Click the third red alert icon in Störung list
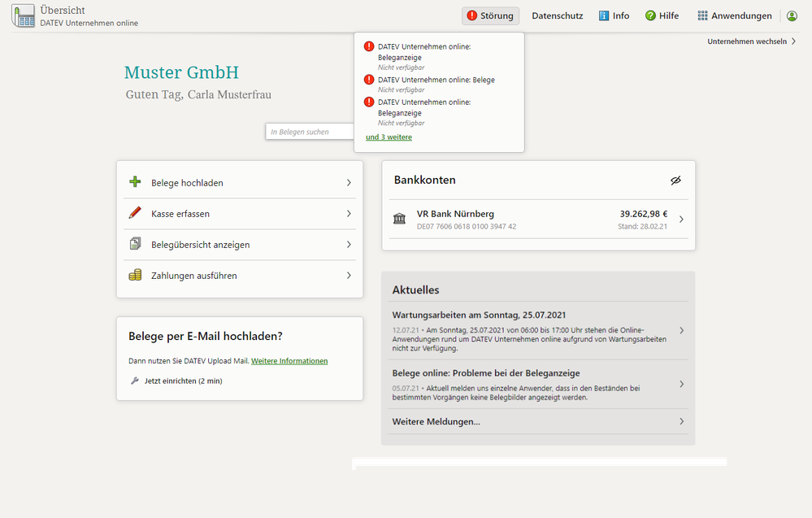Image resolution: width=812 pixels, height=518 pixels. 369,102
